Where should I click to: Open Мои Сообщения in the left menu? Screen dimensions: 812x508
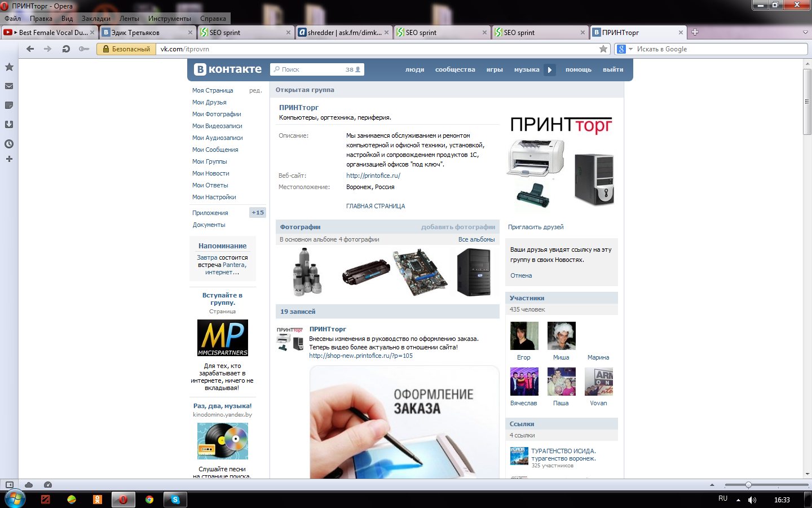pos(215,150)
